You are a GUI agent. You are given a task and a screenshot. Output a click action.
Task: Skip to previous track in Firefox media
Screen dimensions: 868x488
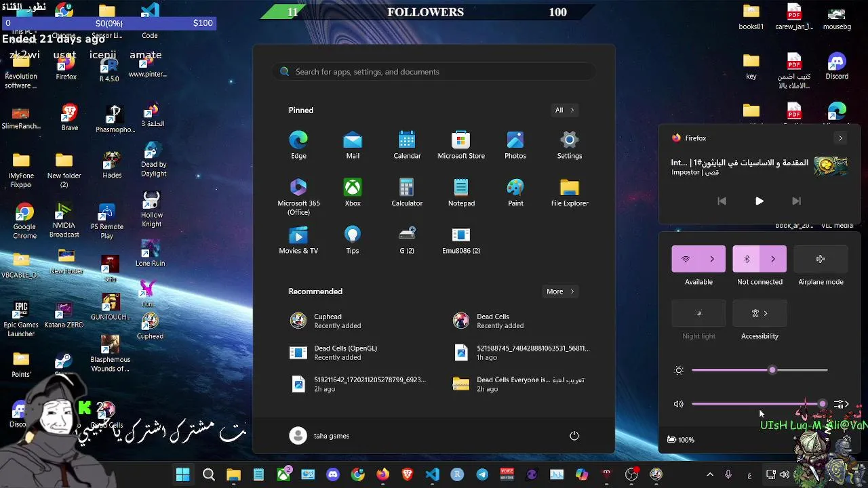coord(722,201)
